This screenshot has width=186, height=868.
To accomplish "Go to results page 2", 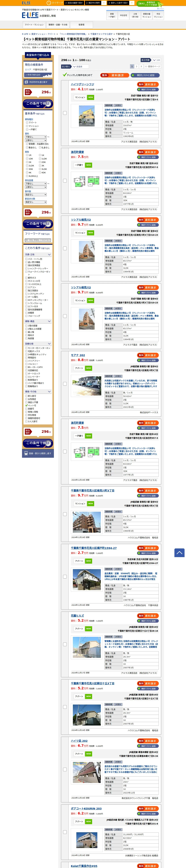I will 136,67.
